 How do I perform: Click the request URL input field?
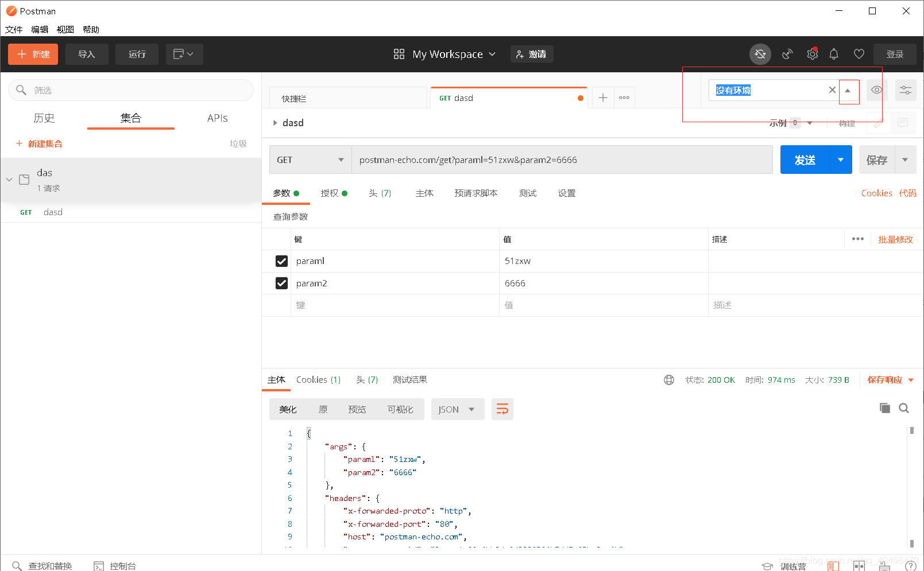point(562,160)
